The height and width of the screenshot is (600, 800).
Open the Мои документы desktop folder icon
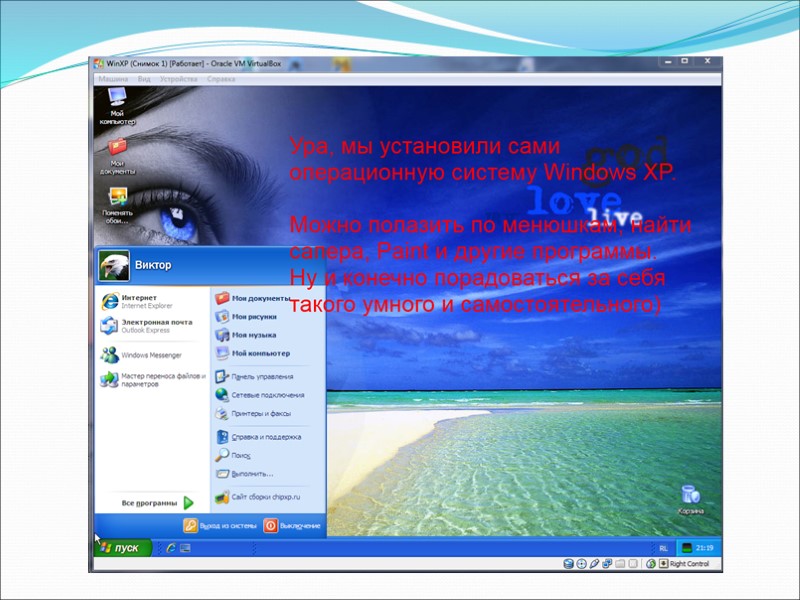[117, 156]
